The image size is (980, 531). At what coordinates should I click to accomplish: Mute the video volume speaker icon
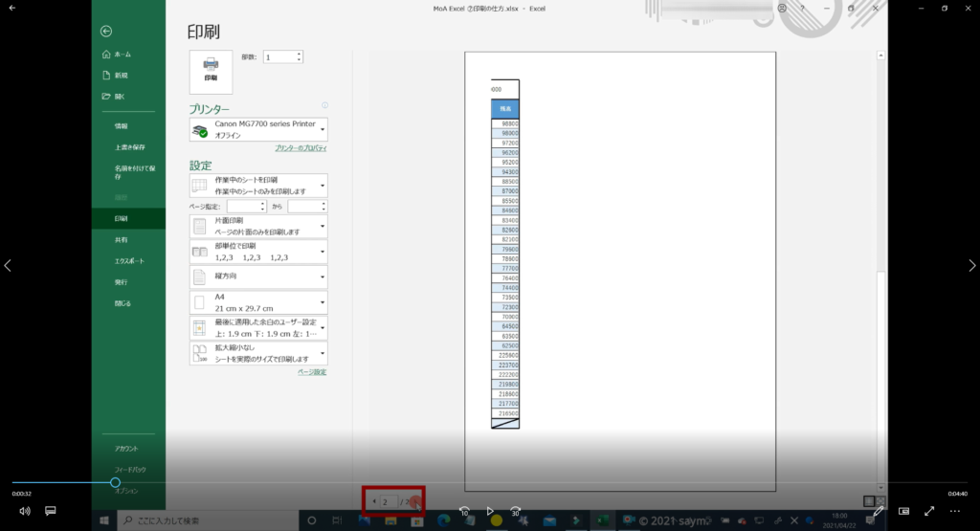pos(24,512)
